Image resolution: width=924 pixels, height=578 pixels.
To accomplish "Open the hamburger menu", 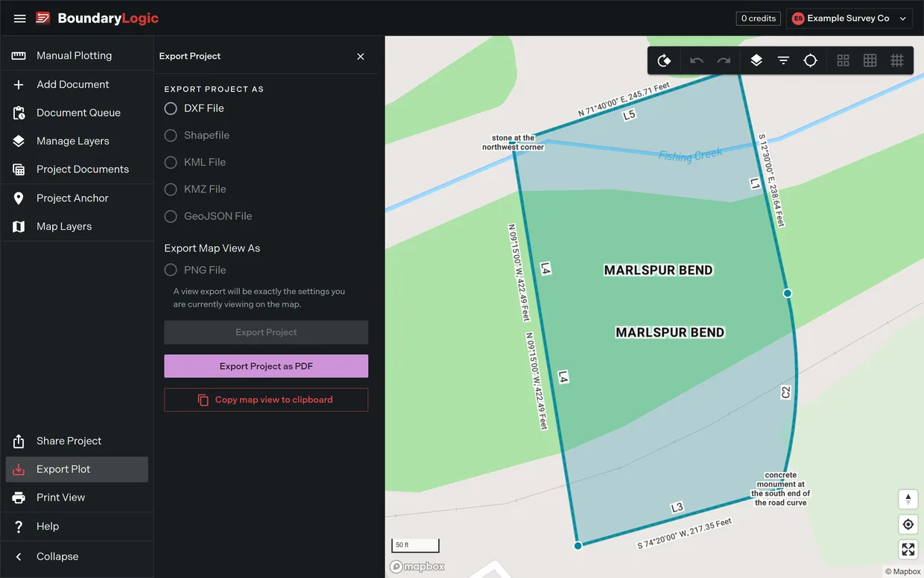I will click(20, 19).
